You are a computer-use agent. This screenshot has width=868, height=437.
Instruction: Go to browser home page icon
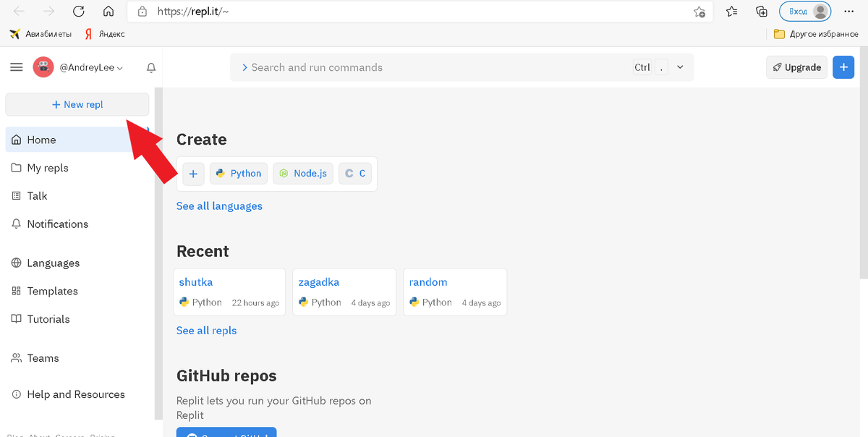(x=109, y=12)
